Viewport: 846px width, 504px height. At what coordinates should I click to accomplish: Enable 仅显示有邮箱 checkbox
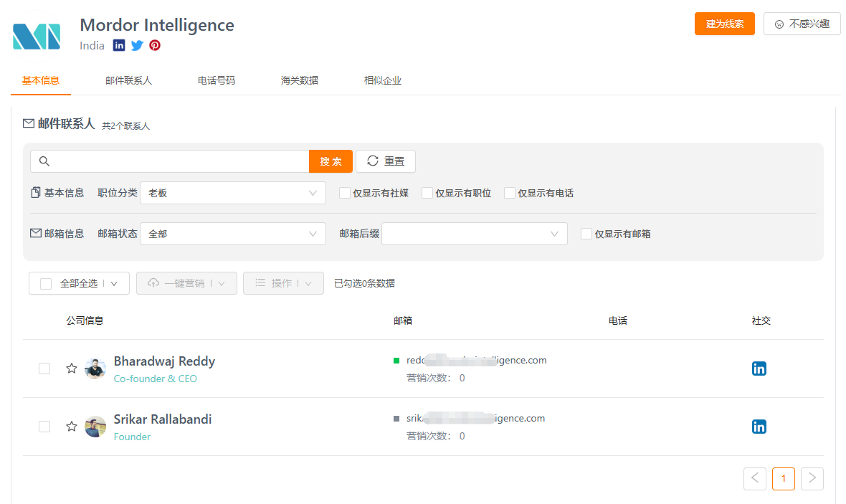[586, 234]
